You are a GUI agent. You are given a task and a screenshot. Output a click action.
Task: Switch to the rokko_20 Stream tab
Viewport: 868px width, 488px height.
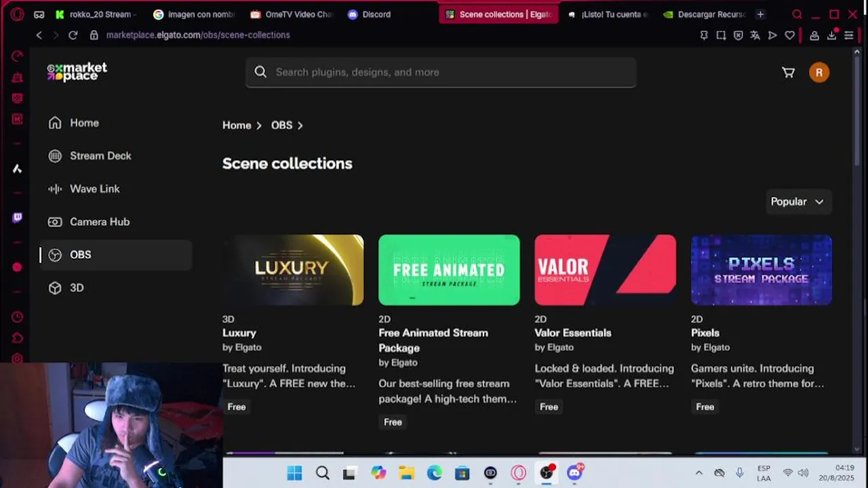[96, 14]
